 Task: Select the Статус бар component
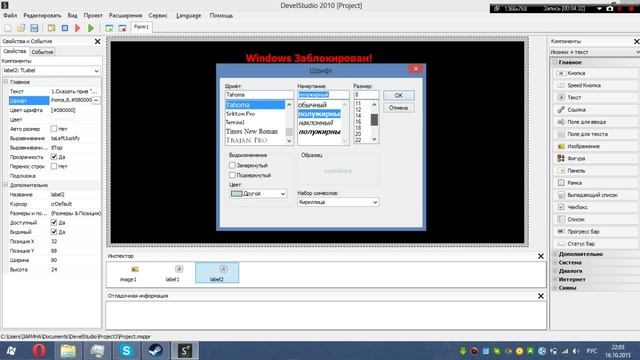click(595, 244)
